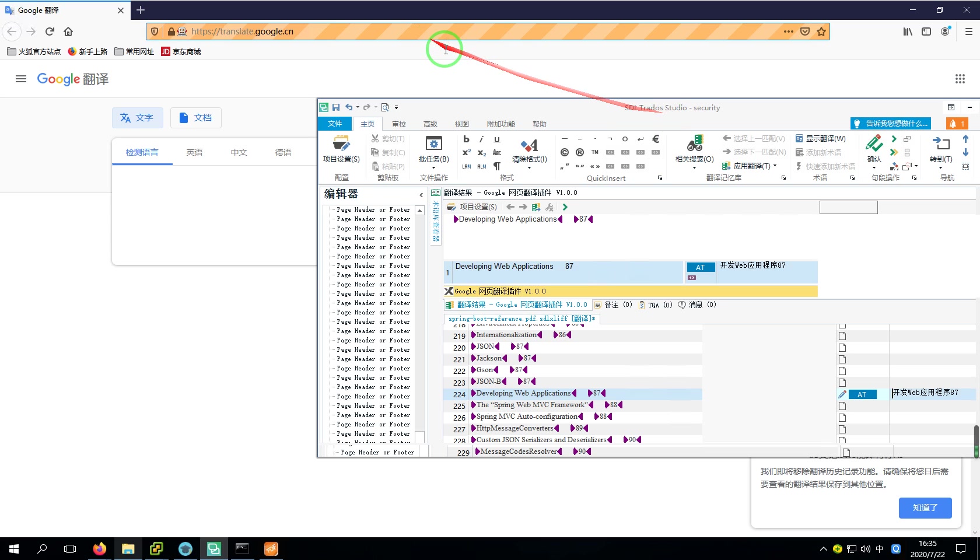
Task: Select next match green arrow in results toolbar
Action: [x=565, y=207]
